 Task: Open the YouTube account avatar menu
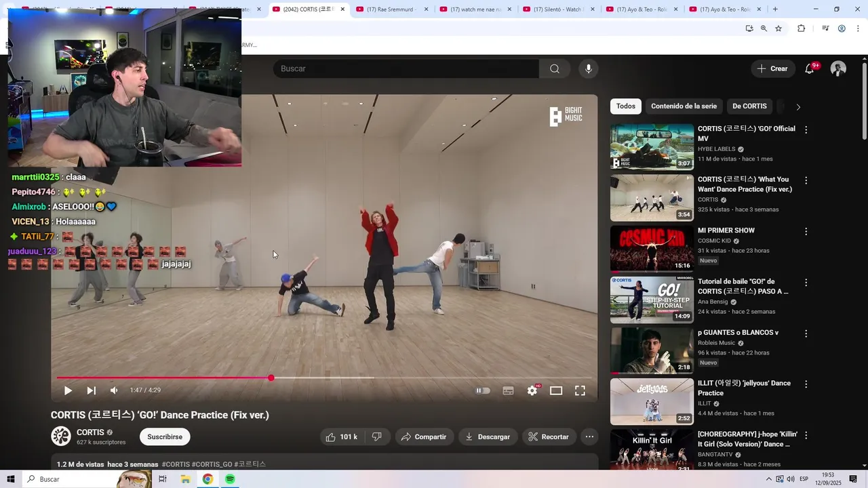click(838, 68)
